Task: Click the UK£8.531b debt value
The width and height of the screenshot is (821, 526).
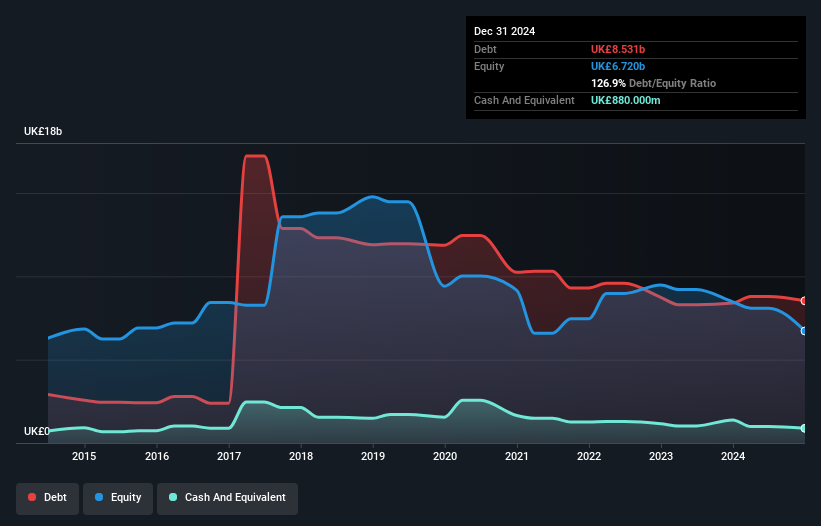Action: point(618,49)
